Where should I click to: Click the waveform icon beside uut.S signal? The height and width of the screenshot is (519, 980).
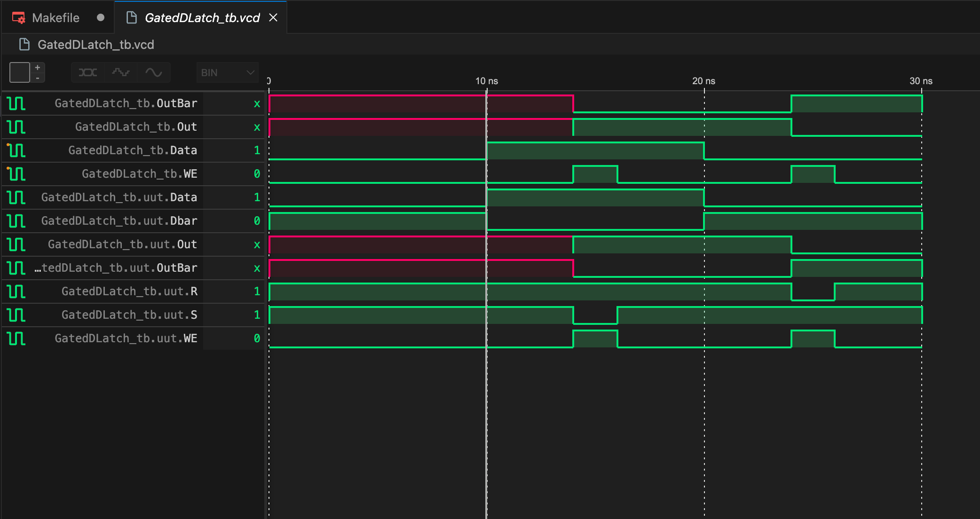point(16,315)
